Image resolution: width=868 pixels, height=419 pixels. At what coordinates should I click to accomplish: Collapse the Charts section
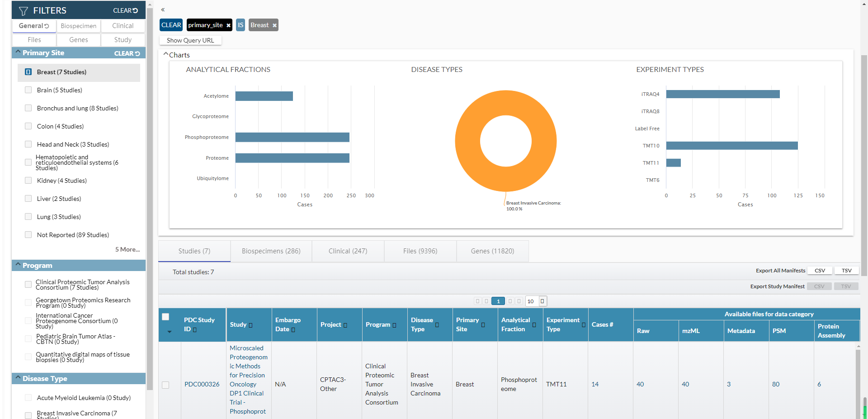click(165, 54)
